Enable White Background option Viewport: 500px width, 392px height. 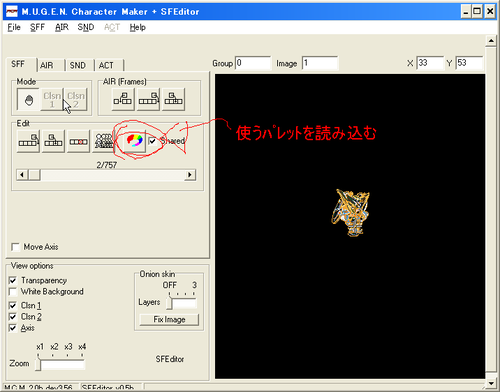click(x=13, y=292)
